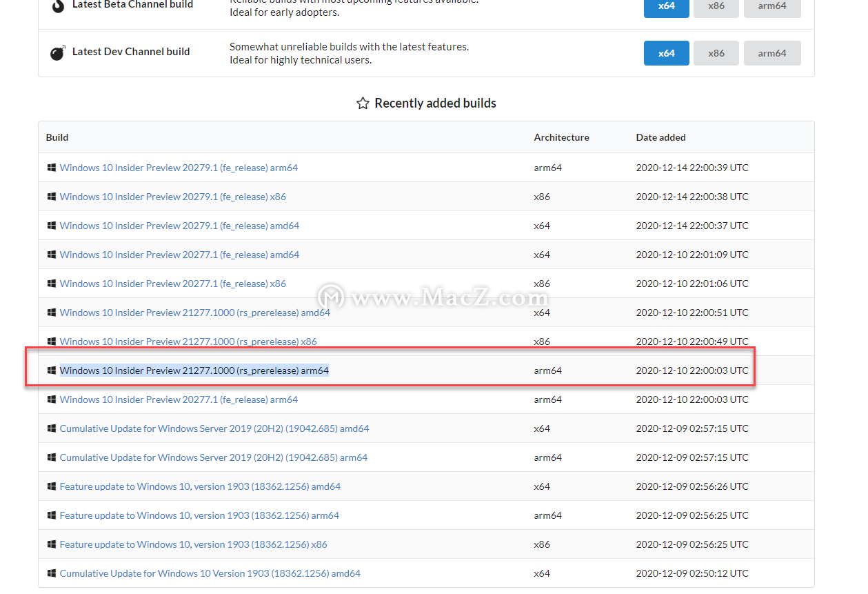The height and width of the screenshot is (594, 868).
Task: Click Windows logo for Server 2019 (19042.685) arm64 row
Action: pyautogui.click(x=51, y=457)
